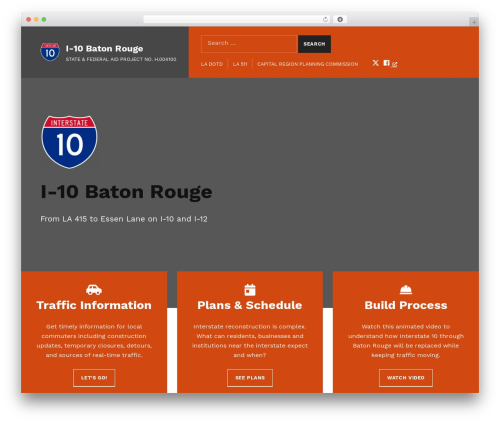Click the yellow window minimize dot
The width and height of the screenshot is (500, 423).
(x=36, y=20)
